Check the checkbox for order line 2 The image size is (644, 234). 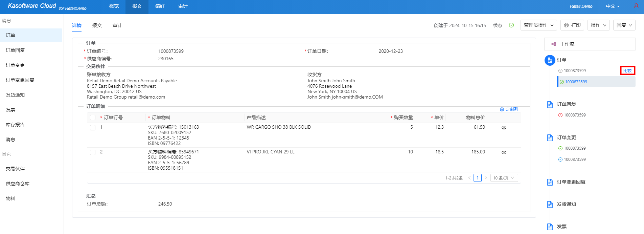[93, 152]
